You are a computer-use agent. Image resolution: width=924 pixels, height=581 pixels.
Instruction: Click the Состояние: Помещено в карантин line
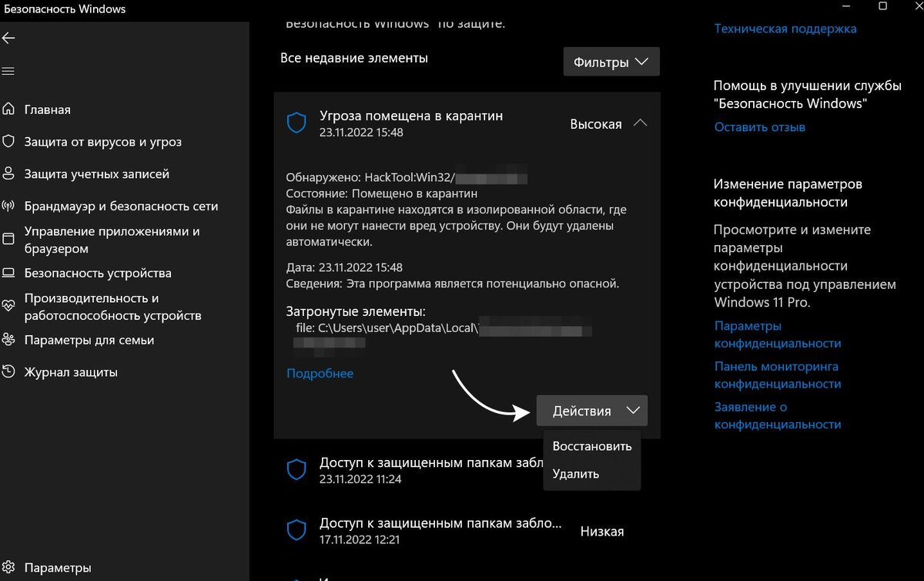coord(382,193)
